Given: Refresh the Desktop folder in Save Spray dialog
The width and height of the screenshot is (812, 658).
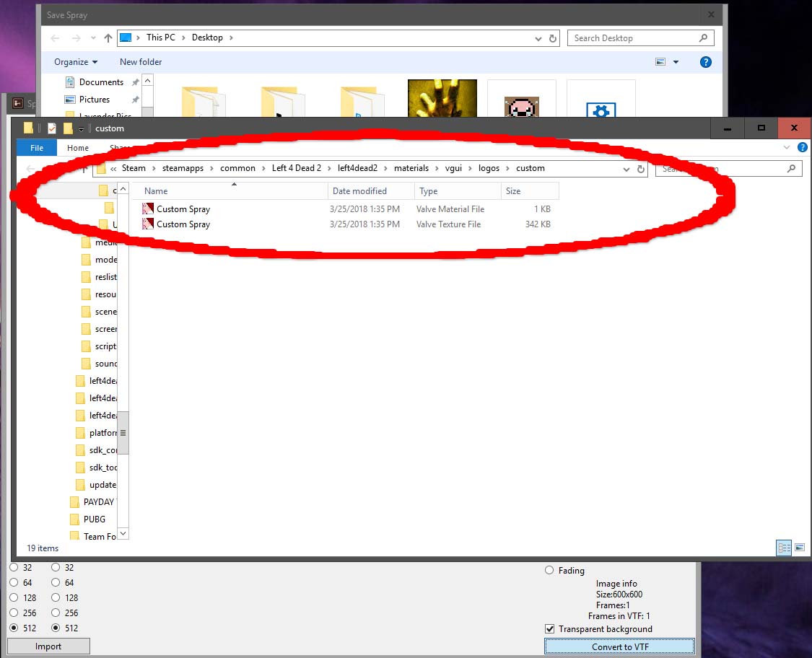Looking at the screenshot, I should click(553, 38).
